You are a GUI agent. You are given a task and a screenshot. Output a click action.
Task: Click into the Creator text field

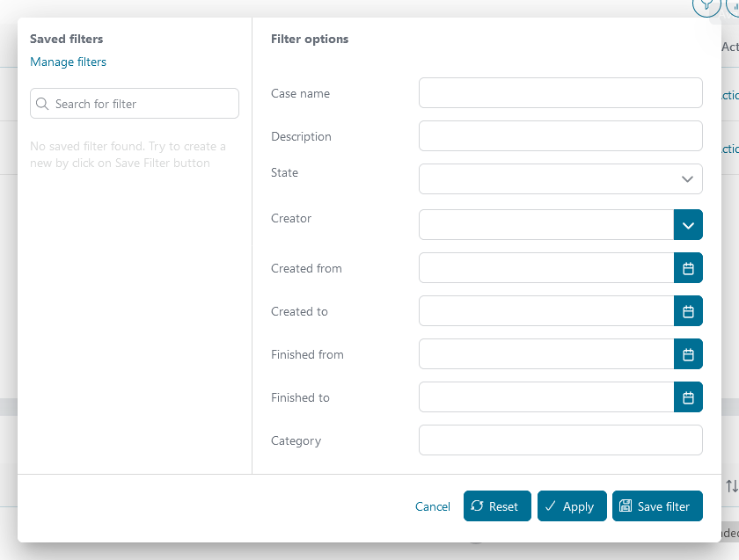pyautogui.click(x=546, y=225)
